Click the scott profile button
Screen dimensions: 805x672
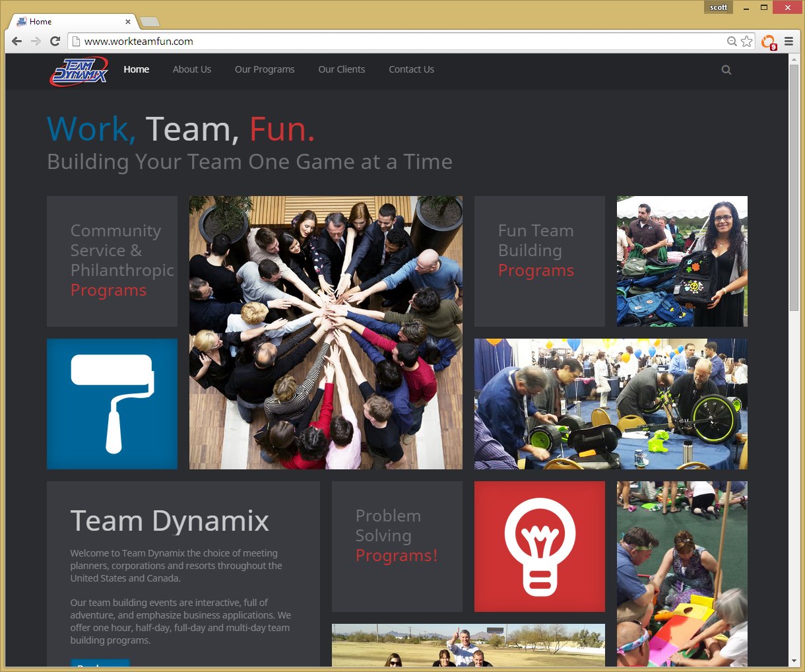tap(719, 7)
